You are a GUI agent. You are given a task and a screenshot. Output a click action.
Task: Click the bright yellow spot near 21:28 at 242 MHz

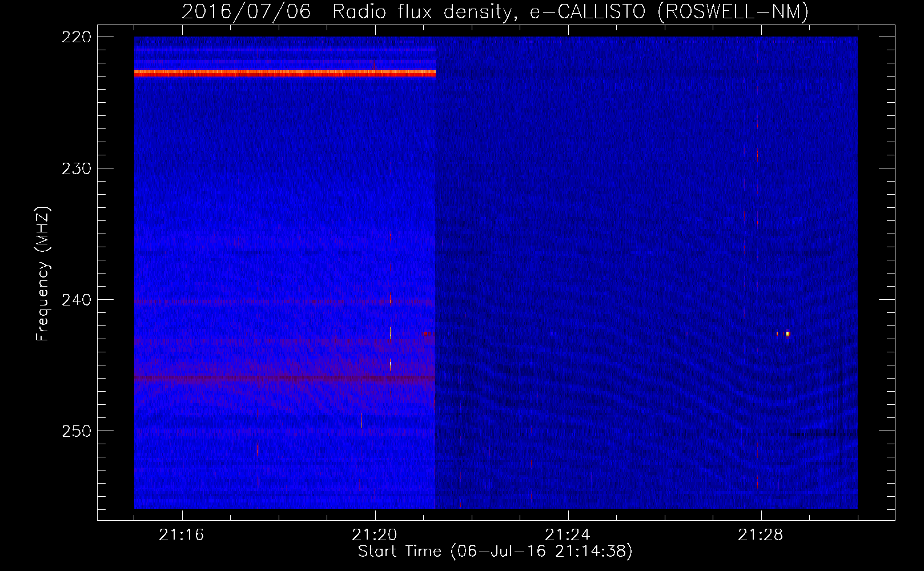788,334
